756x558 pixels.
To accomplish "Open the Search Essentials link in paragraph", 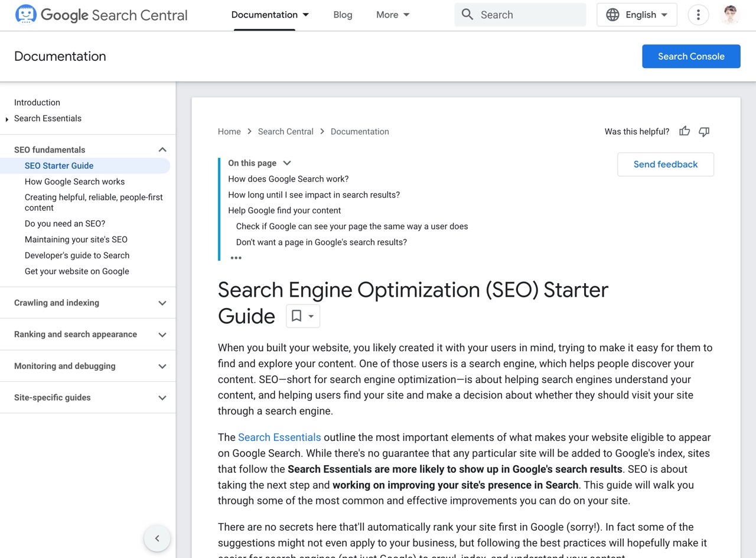I will [279, 437].
